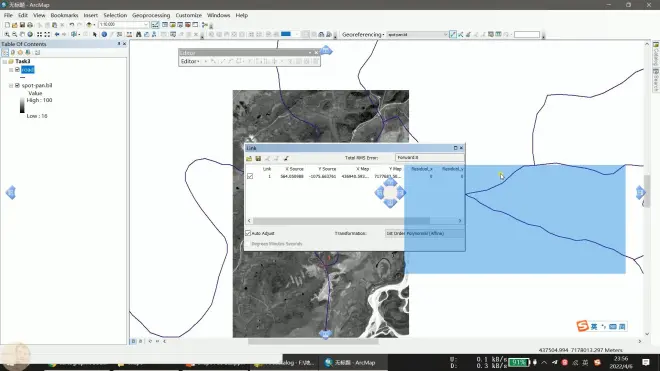Go back to previous extent arrow
The image size is (660, 371).
pos(57,35)
